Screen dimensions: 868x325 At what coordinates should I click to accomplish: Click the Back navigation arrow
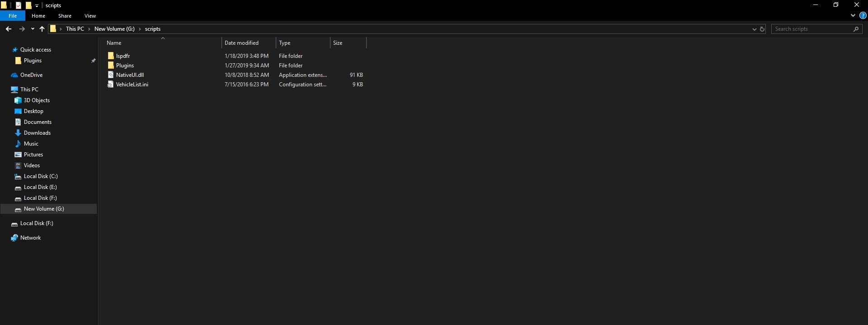(9, 29)
